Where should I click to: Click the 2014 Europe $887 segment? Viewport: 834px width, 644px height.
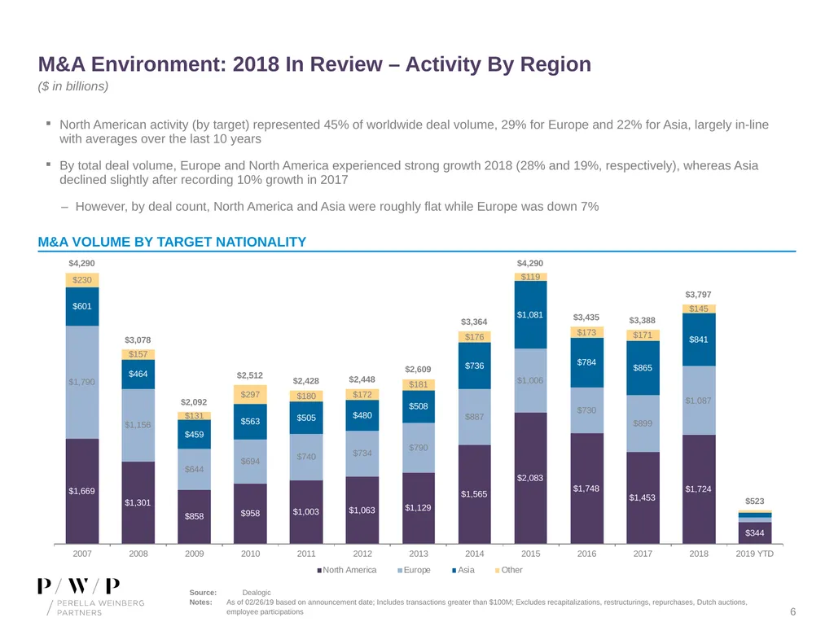coord(475,417)
